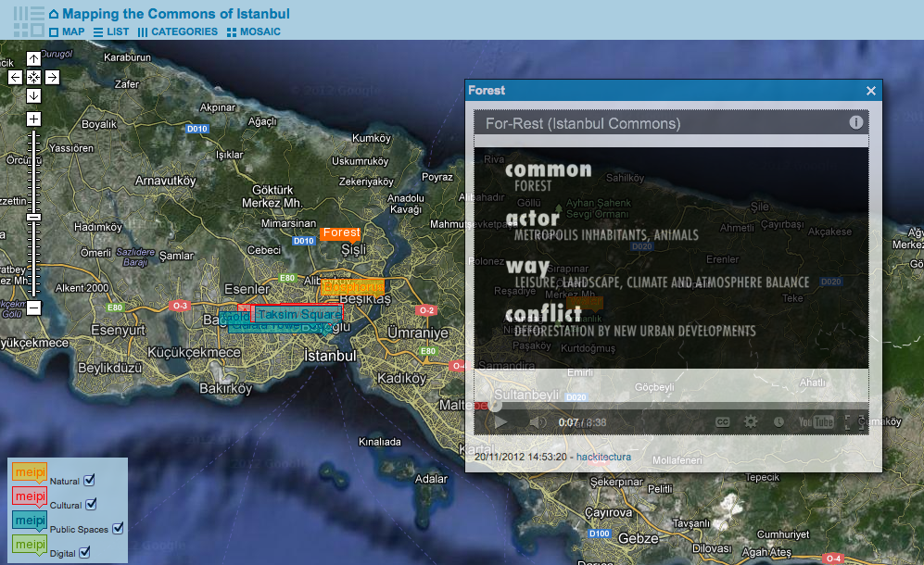Viewport: 924px width, 565px height.
Task: Click the For-Rest (Istanbul Commons) video title
Action: [583, 123]
